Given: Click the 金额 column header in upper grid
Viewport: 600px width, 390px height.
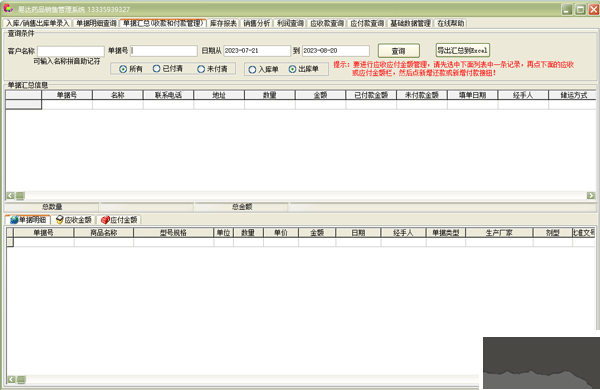Looking at the screenshot, I should tap(320, 95).
